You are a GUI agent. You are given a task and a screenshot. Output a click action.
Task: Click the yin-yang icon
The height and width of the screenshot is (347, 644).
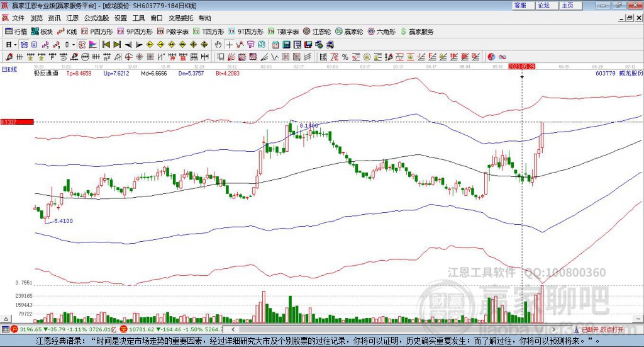coord(491,57)
